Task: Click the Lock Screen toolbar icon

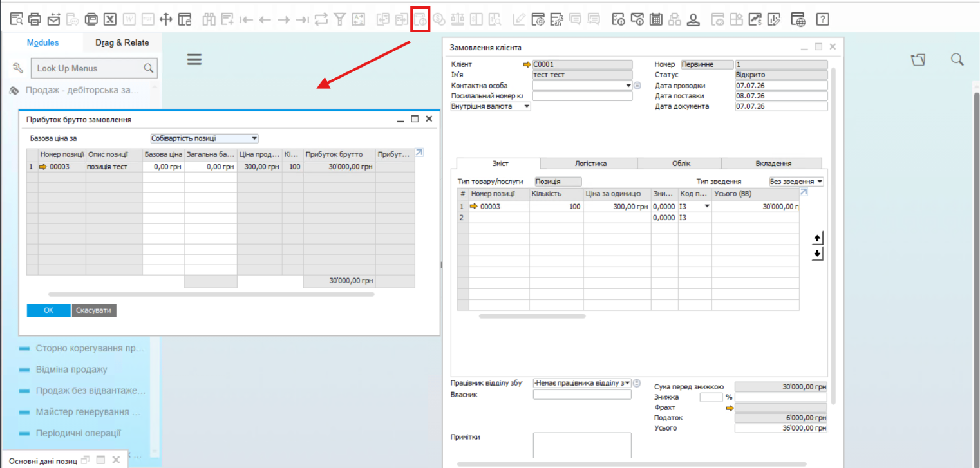Action: (185, 19)
